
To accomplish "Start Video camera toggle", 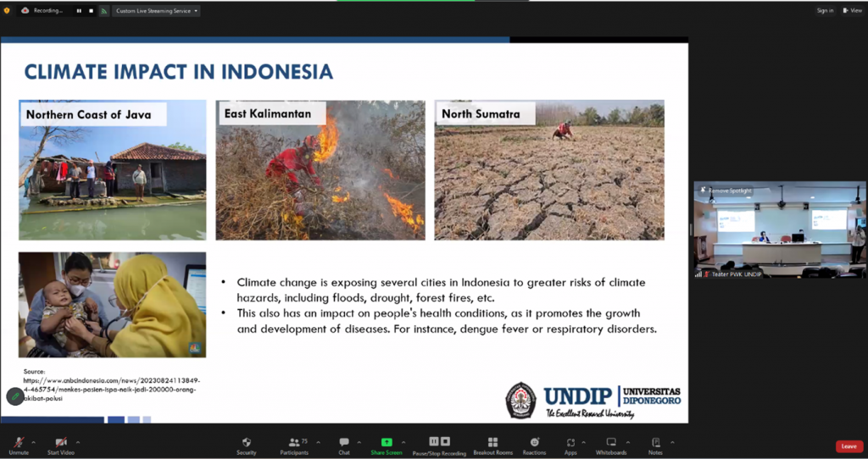I will point(61,443).
